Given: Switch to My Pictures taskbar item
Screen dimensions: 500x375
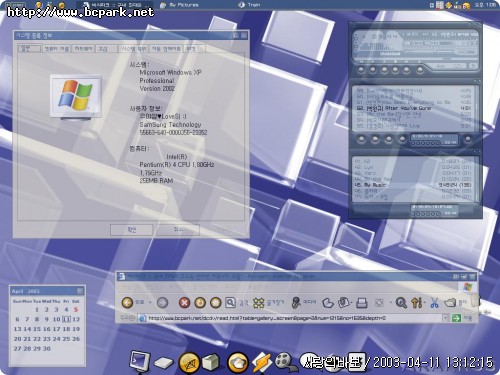Looking at the screenshot, I should tap(179, 5).
